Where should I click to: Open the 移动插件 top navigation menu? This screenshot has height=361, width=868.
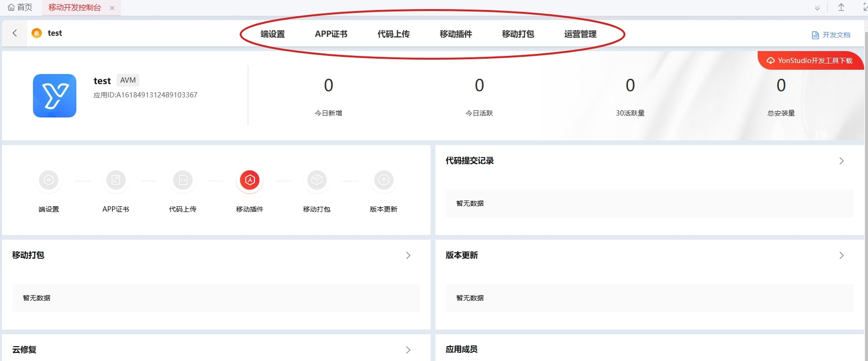click(x=456, y=34)
